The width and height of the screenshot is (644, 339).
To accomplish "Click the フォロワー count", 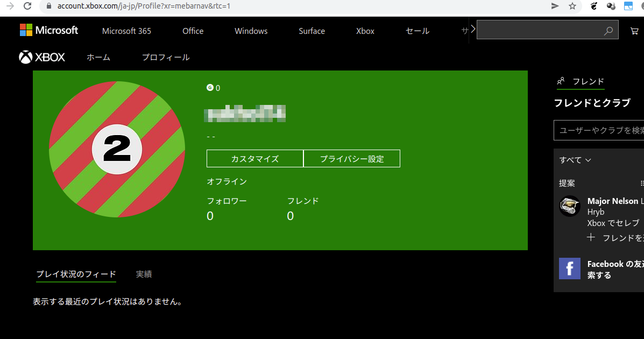I will click(210, 216).
